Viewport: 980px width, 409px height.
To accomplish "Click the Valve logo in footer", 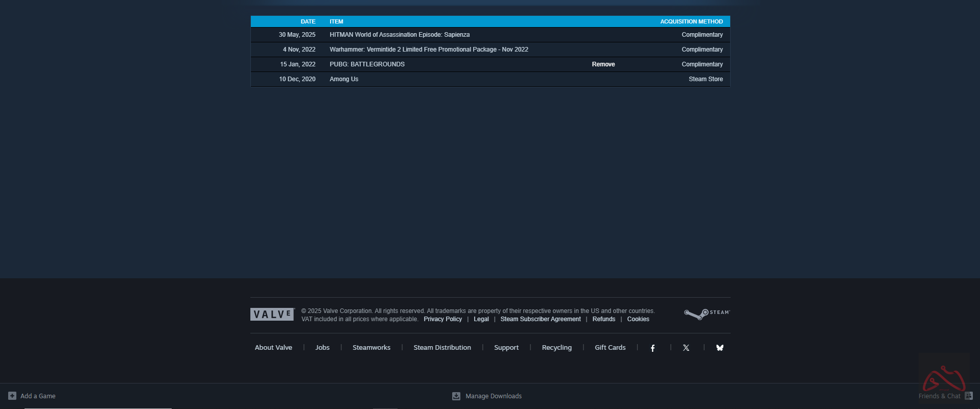I will click(272, 315).
